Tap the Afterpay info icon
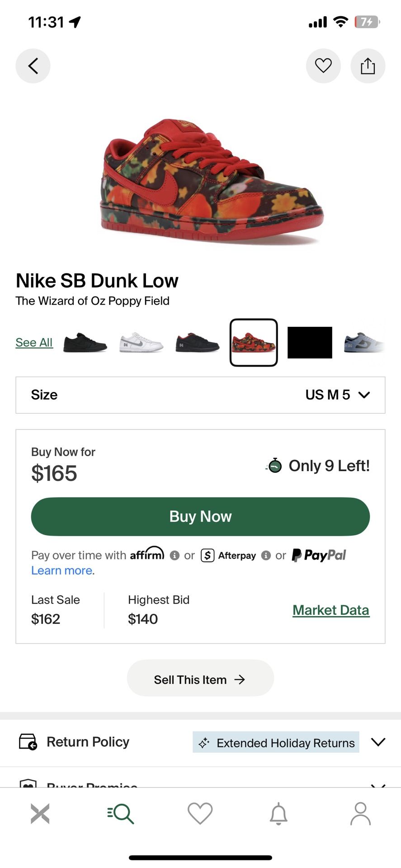Viewport: 401px width, 868px height. (x=266, y=555)
